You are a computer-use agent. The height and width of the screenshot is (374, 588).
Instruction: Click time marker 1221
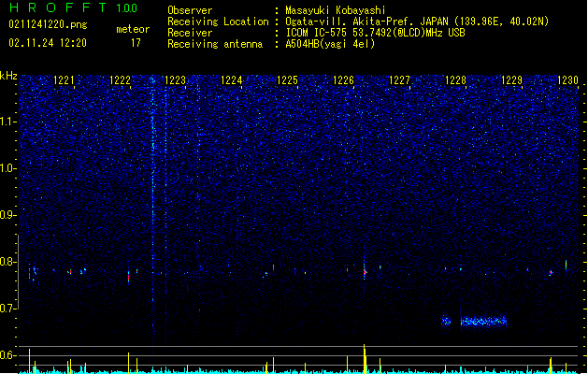[x=64, y=80]
